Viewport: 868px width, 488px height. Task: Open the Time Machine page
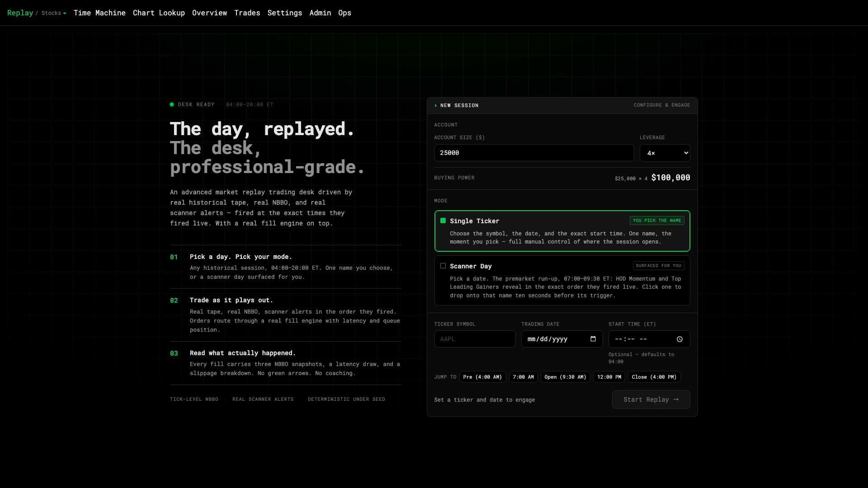coord(99,13)
